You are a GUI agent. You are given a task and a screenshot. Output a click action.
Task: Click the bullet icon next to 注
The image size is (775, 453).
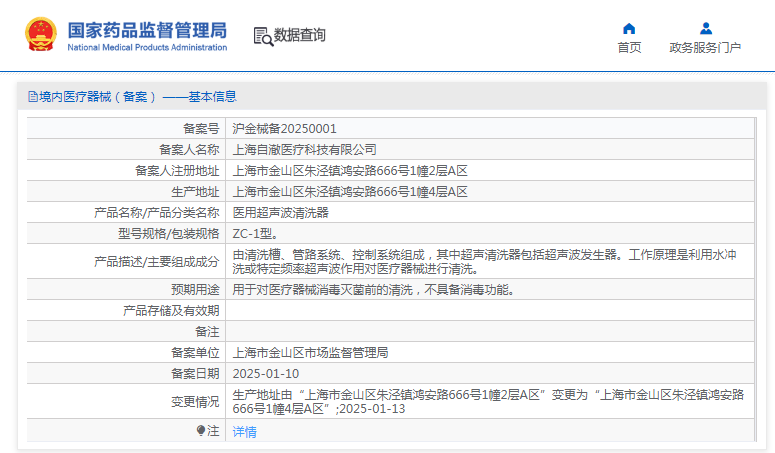tap(200, 431)
